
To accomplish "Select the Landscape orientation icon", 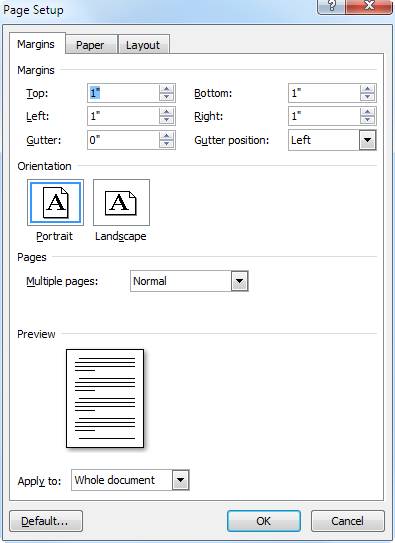I will tap(121, 203).
